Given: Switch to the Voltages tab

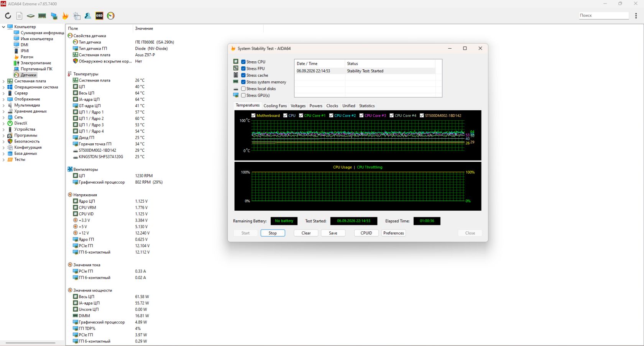Looking at the screenshot, I should click(x=298, y=106).
